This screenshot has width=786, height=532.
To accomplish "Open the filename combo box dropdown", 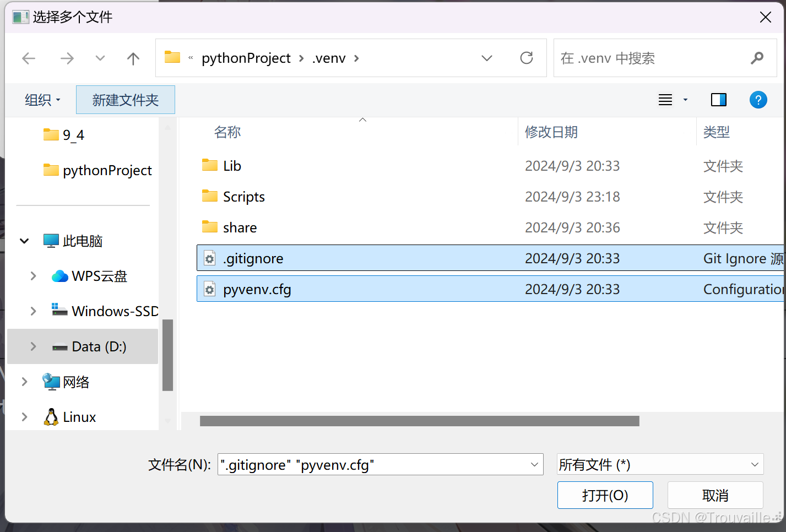I will (533, 464).
